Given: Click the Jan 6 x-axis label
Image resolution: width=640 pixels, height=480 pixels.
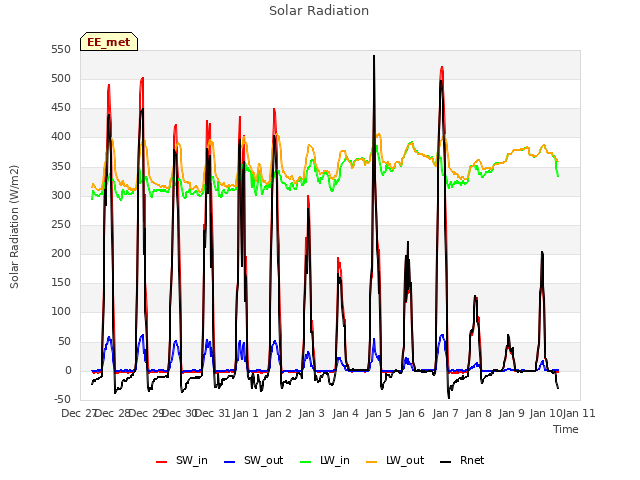Looking at the screenshot, I should (x=411, y=413).
